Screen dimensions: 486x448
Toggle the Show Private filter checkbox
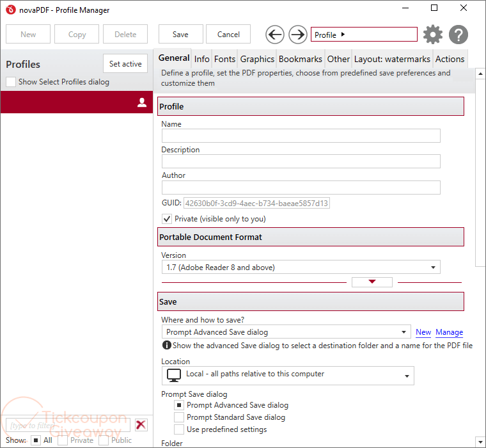63,440
